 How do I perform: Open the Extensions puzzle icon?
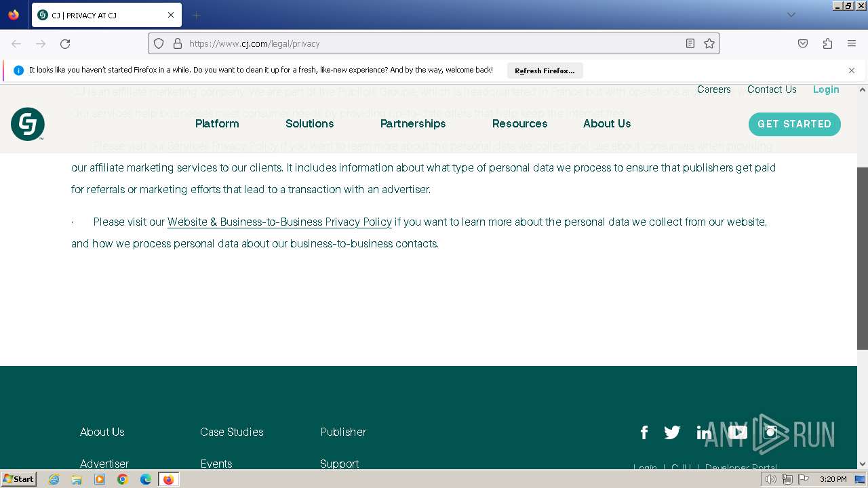point(827,43)
